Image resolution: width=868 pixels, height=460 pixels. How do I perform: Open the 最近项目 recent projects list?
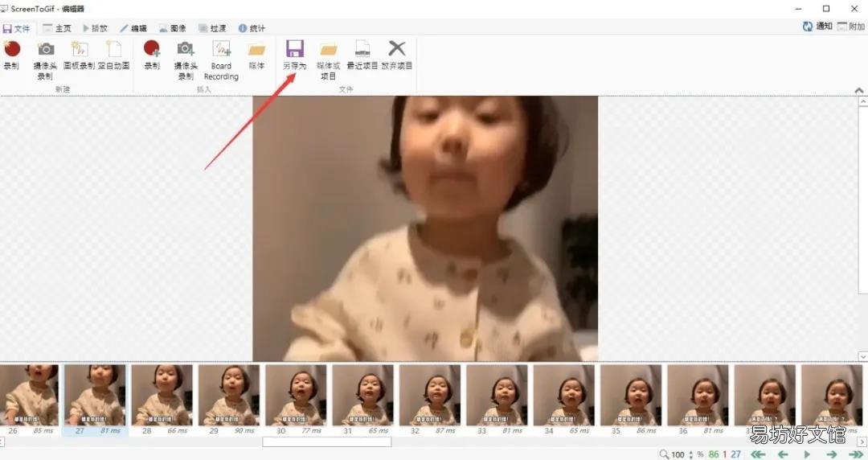pyautogui.click(x=362, y=55)
